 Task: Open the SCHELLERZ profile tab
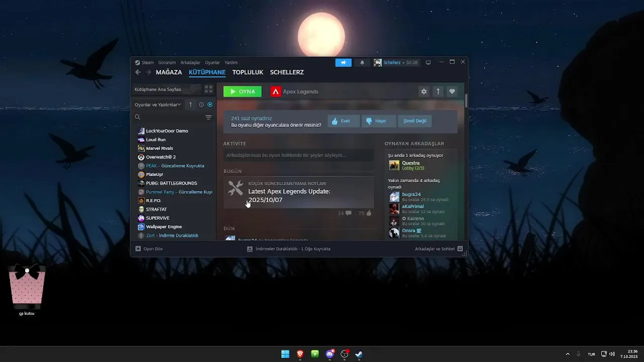287,72
